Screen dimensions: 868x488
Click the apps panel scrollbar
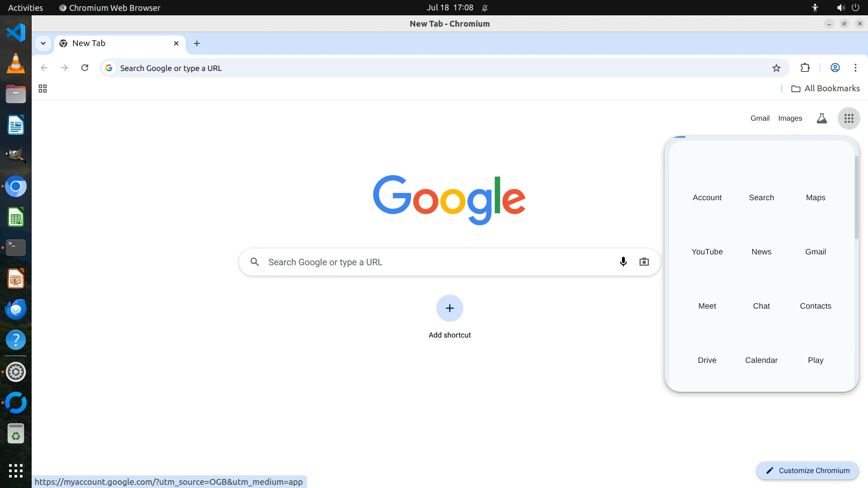[x=856, y=197]
